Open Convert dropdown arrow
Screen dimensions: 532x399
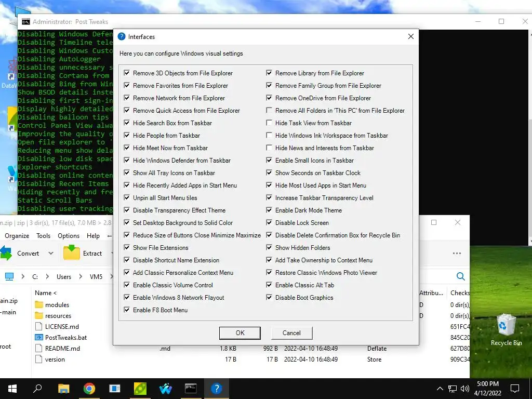[x=51, y=254]
